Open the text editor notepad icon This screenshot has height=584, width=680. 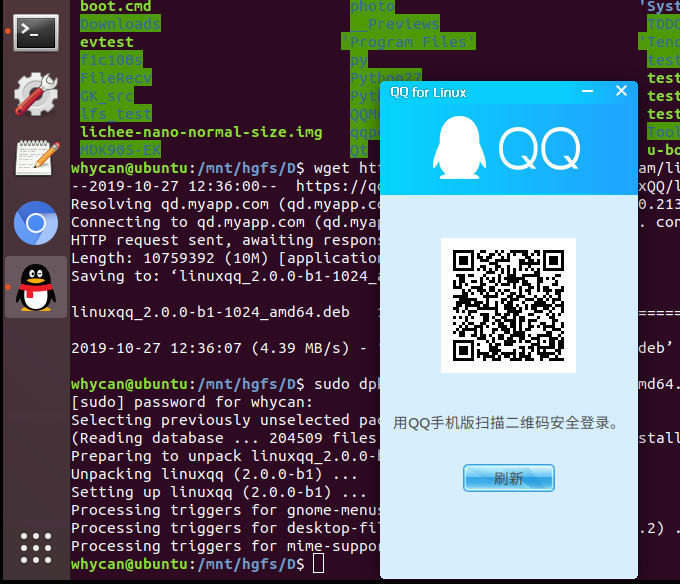(x=37, y=158)
